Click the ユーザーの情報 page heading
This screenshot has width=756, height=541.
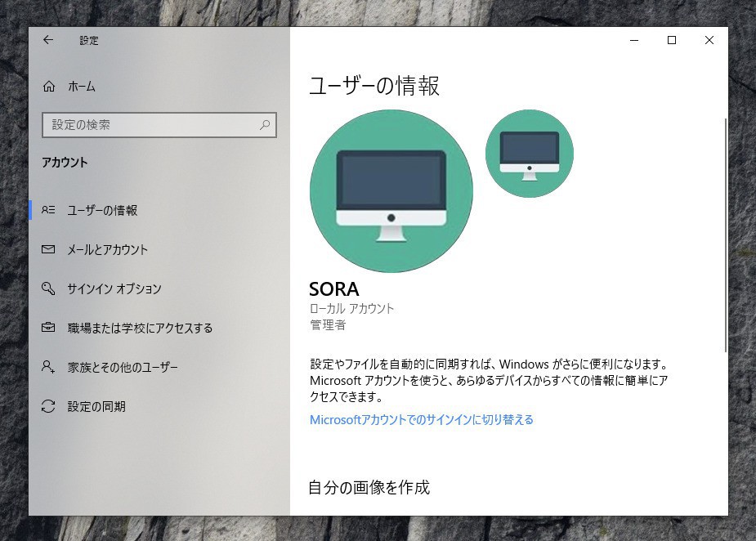[x=374, y=86]
